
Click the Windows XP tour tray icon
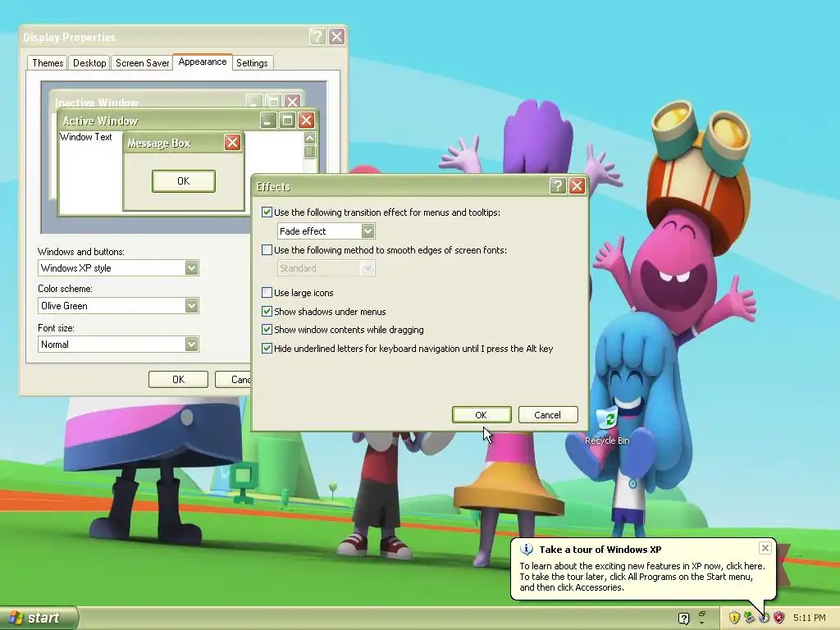pyautogui.click(x=764, y=618)
